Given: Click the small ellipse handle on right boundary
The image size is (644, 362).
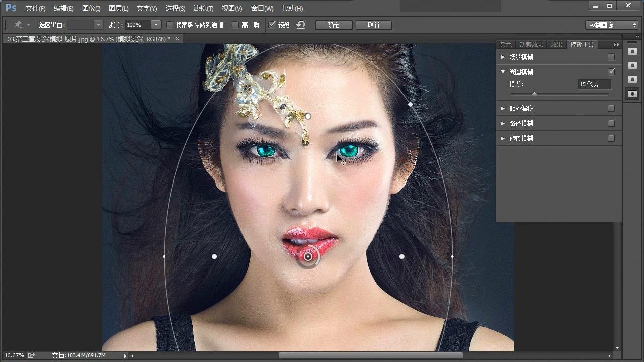Looking at the screenshot, I should point(452,256).
